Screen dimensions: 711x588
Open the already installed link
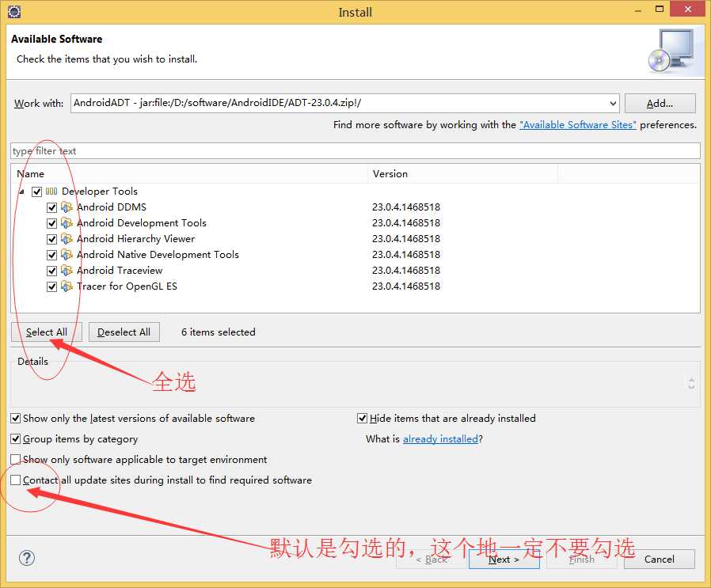(440, 439)
